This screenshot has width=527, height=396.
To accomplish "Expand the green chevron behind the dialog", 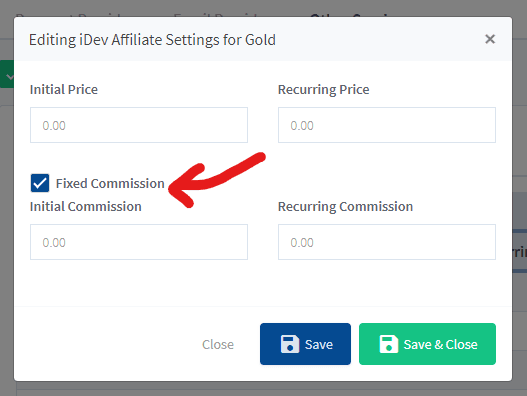I will click(x=8, y=75).
